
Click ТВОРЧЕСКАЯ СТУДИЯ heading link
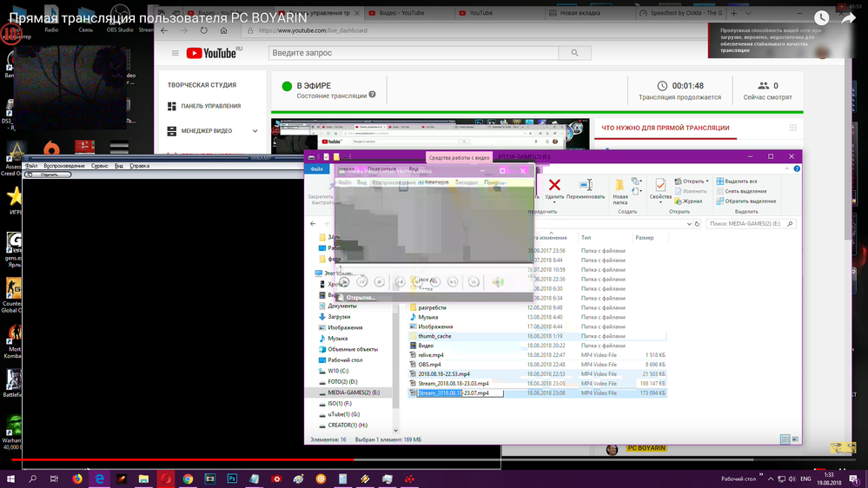pyautogui.click(x=202, y=85)
